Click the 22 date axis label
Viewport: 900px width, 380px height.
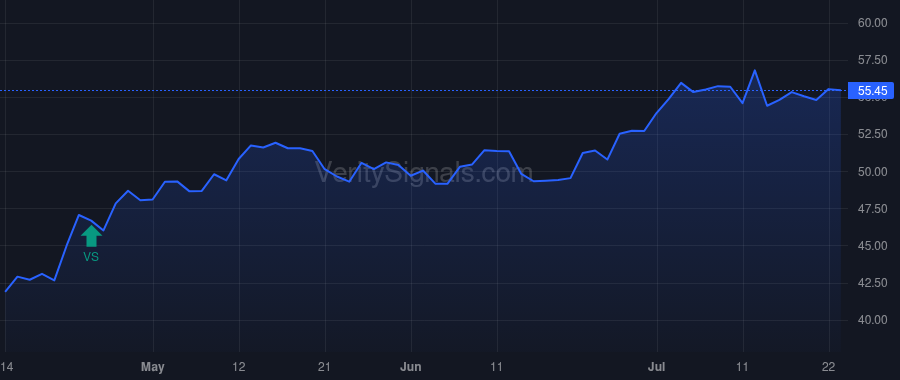pyautogui.click(x=829, y=367)
